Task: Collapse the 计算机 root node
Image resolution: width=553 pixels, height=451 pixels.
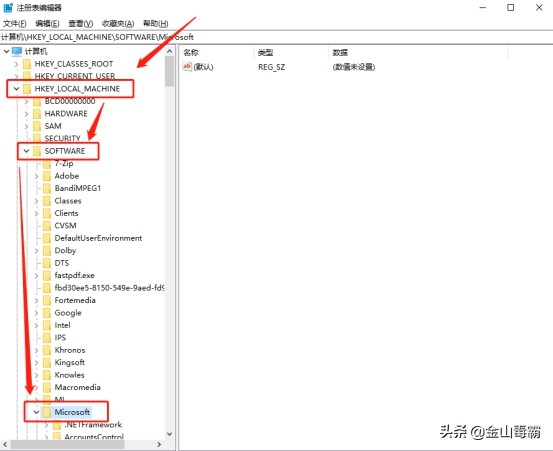Action: [x=6, y=51]
